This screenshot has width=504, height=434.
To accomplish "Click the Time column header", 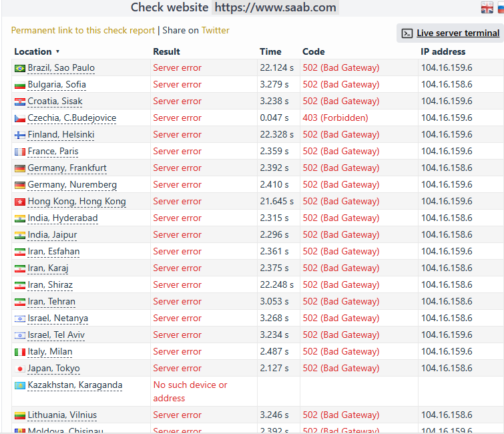I will (270, 51).
